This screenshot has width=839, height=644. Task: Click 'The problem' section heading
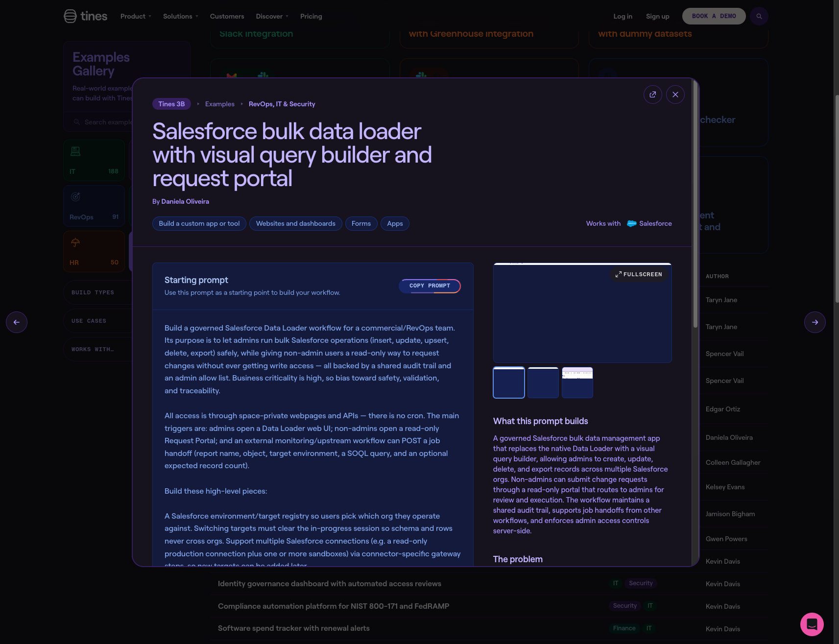tap(518, 559)
